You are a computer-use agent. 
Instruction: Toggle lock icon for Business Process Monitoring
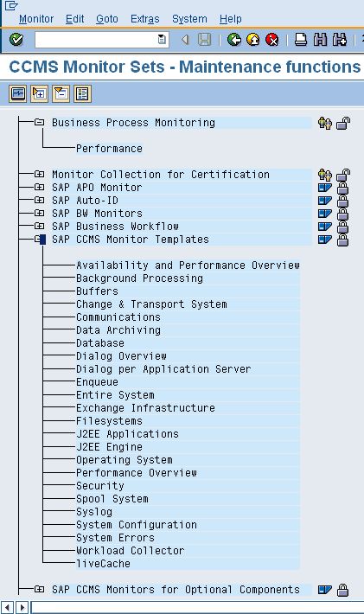[343, 123]
